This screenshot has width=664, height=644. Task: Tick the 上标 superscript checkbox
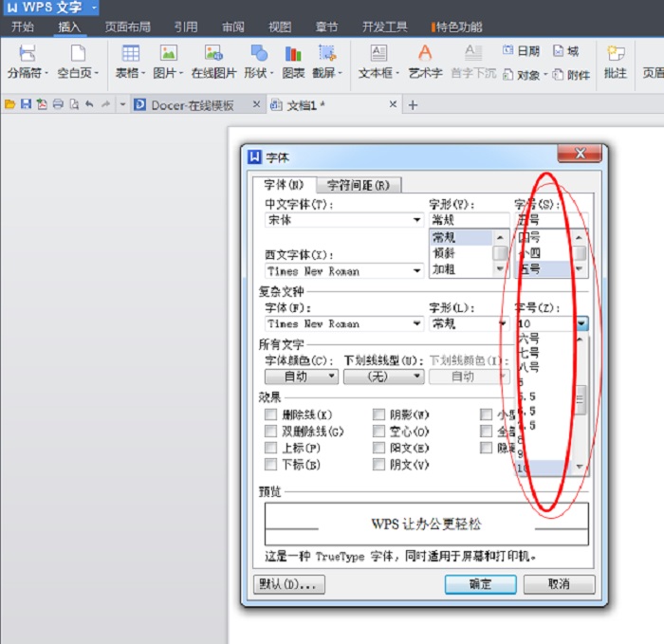coord(271,448)
